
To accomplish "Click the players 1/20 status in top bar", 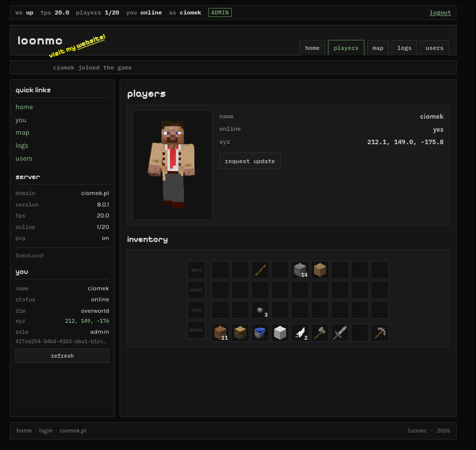I will pos(98,12).
